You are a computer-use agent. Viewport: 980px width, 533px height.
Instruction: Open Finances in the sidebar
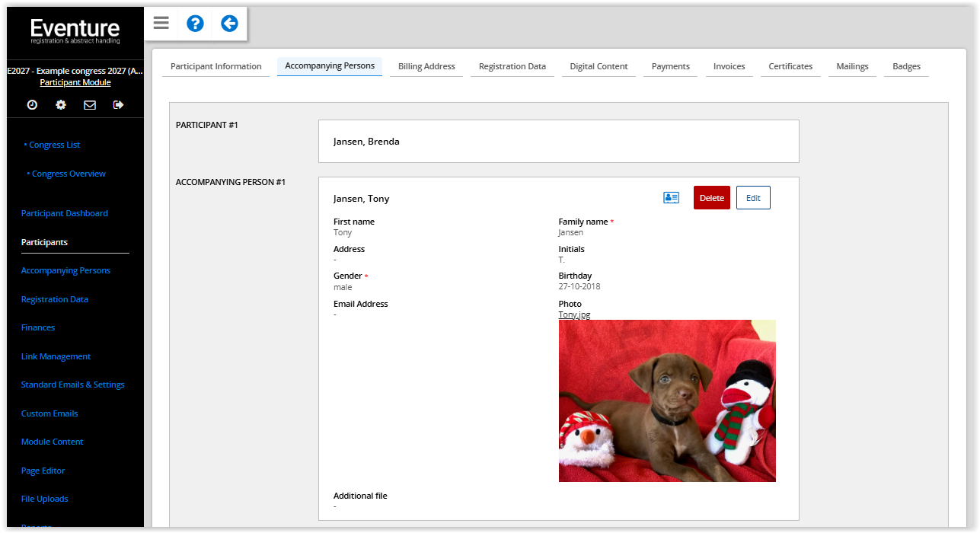click(38, 327)
